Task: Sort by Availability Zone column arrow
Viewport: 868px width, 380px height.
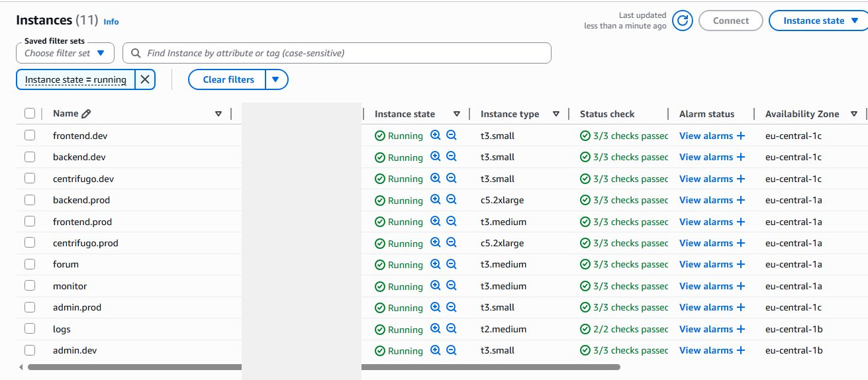Action: tap(854, 114)
